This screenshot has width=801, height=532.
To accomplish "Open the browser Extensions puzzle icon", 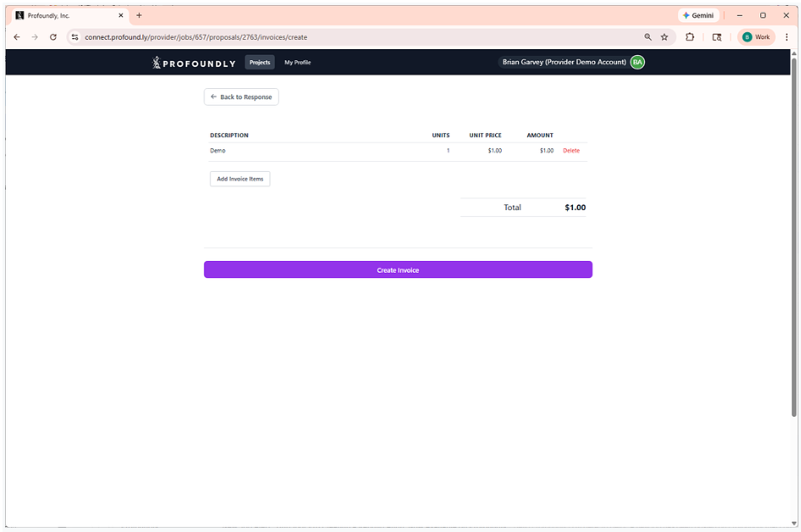I will coord(690,37).
